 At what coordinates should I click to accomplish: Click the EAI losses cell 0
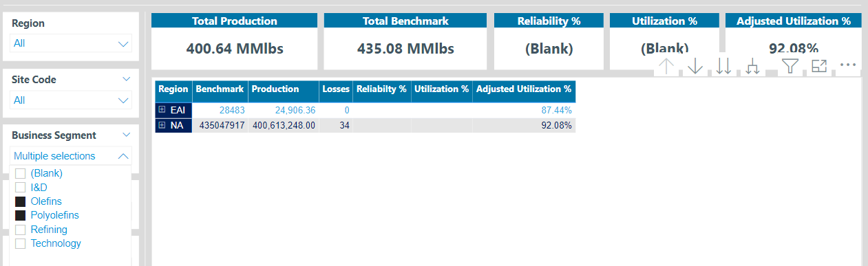336,110
